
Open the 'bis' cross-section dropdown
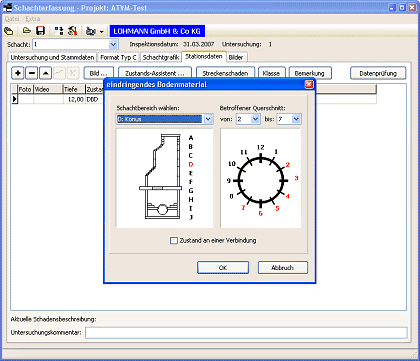(x=296, y=119)
